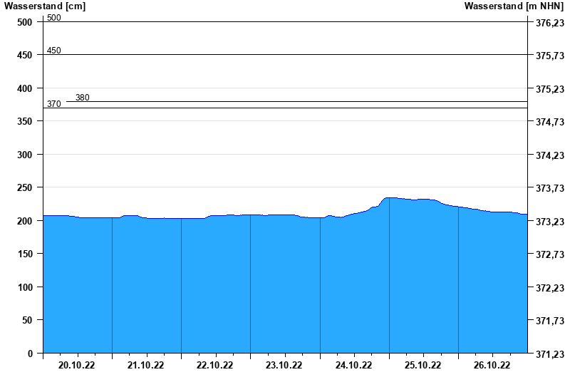Click the 372,23 value on right axis
The image size is (570, 392).
point(550,288)
